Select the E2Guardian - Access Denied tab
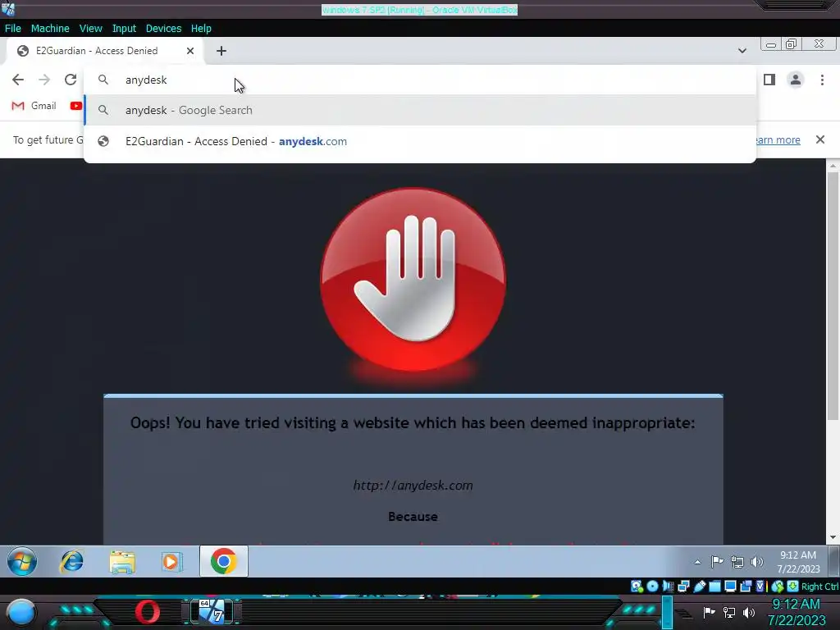This screenshot has height=630, width=840. 105,51
